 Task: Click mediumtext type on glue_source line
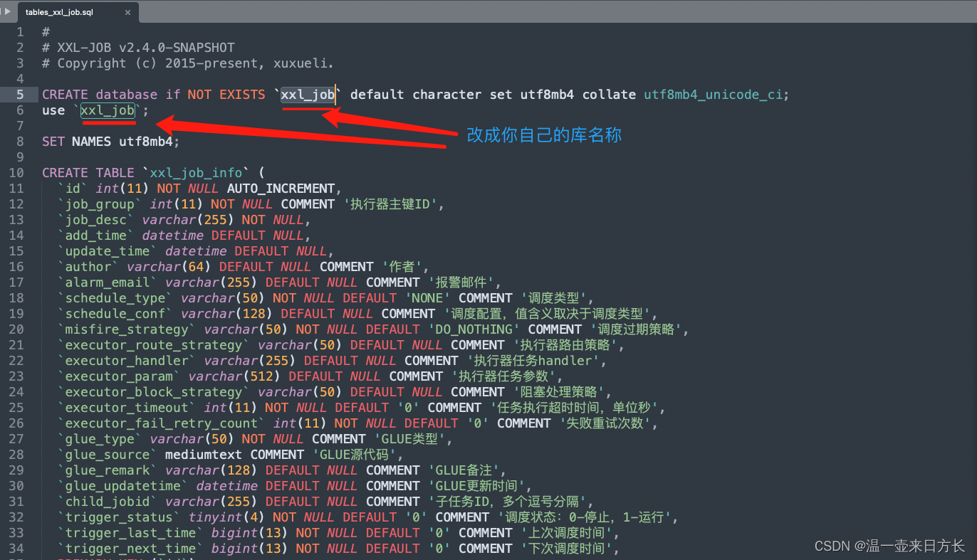click(204, 455)
